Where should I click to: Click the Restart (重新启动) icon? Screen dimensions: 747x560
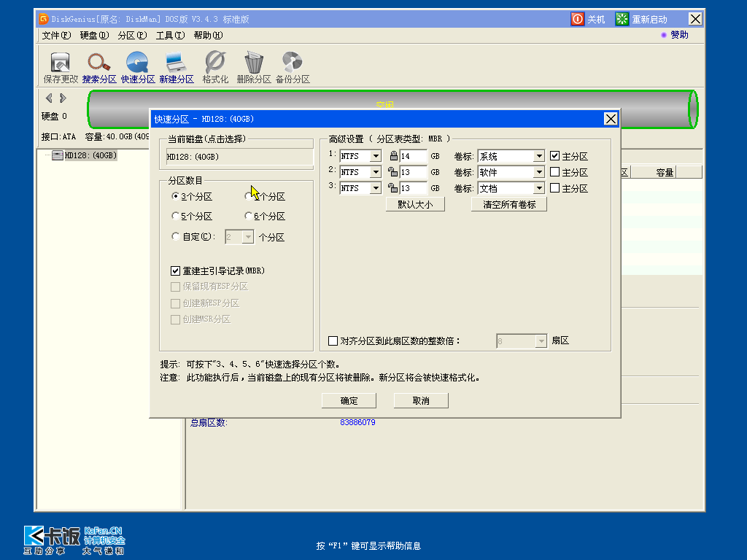click(622, 19)
